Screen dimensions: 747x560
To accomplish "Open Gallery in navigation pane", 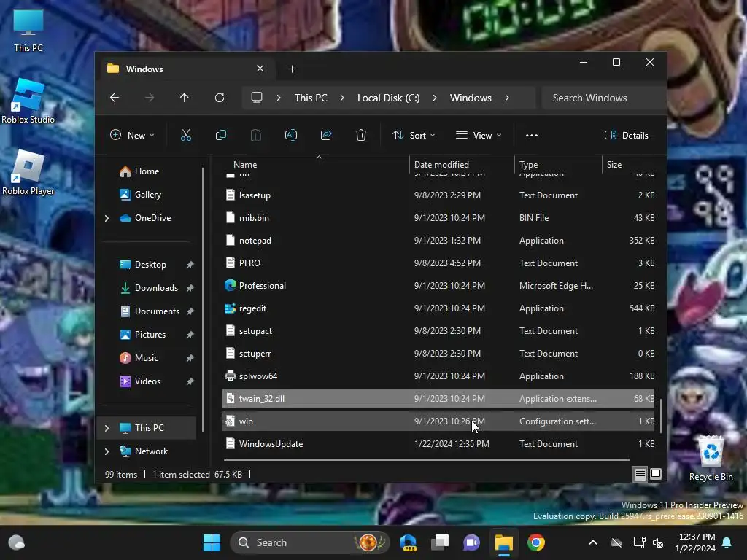I will pyautogui.click(x=147, y=195).
